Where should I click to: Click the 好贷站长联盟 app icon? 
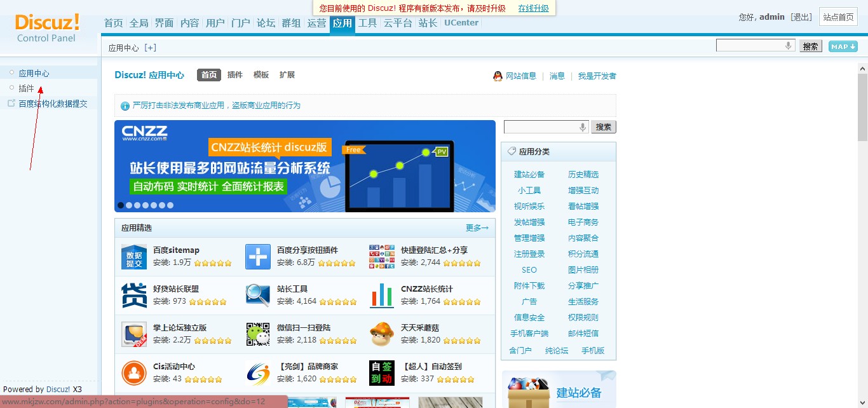(x=133, y=295)
